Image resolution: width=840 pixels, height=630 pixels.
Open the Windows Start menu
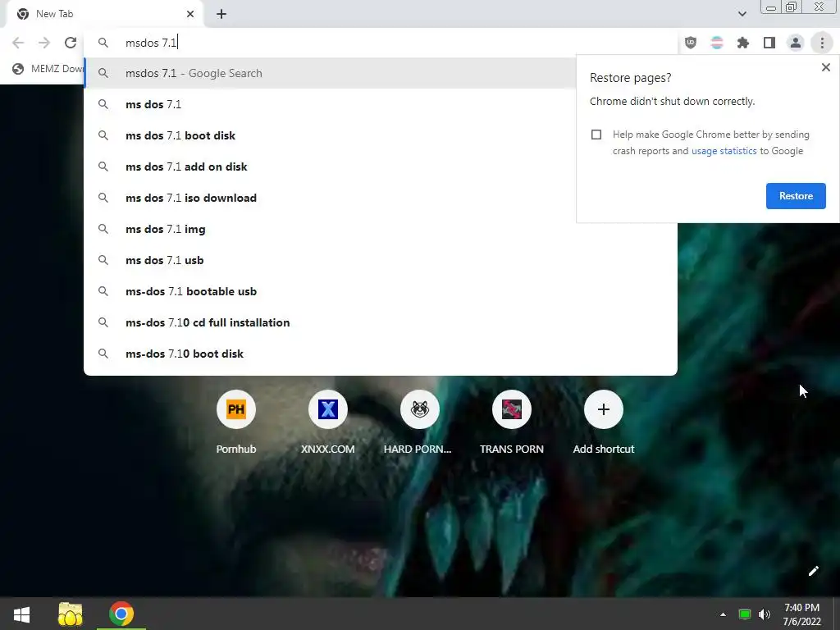tap(21, 614)
